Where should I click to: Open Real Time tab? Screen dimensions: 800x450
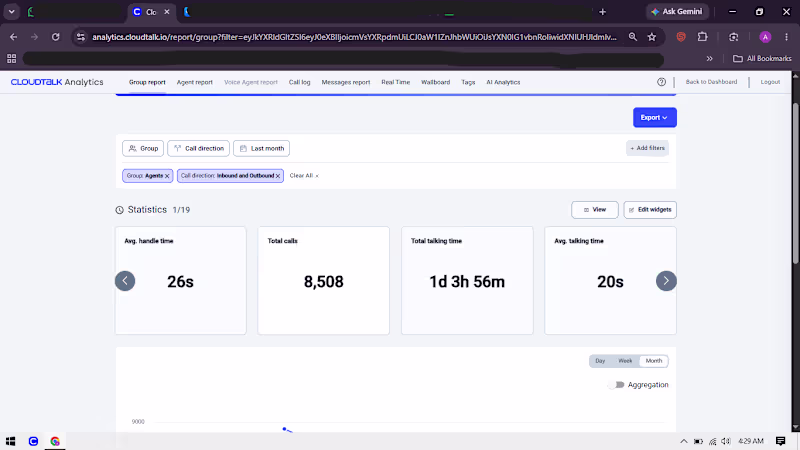(395, 82)
